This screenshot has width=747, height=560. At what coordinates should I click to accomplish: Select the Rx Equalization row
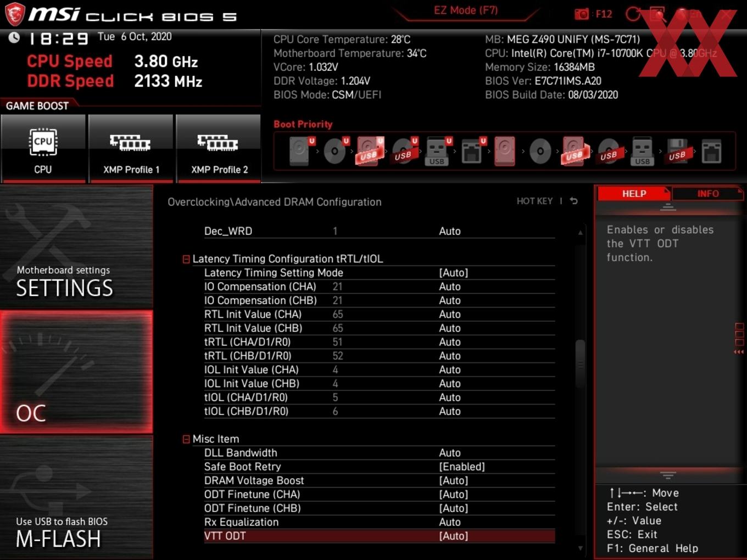click(x=379, y=522)
